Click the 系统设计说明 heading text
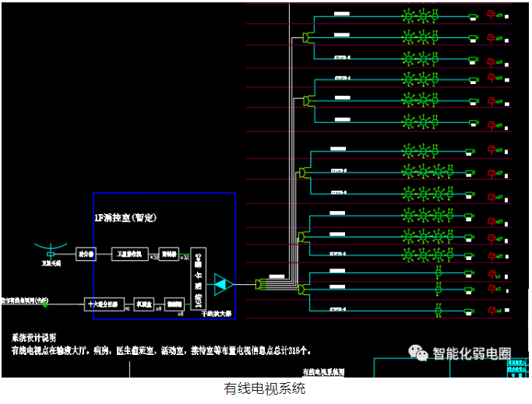The width and height of the screenshot is (532, 404). pyautogui.click(x=33, y=338)
